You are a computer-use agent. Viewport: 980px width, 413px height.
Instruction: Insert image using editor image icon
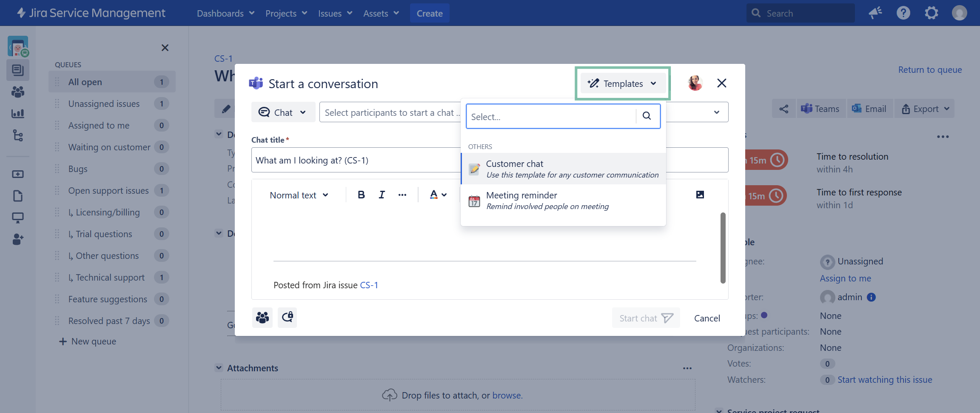click(700, 195)
